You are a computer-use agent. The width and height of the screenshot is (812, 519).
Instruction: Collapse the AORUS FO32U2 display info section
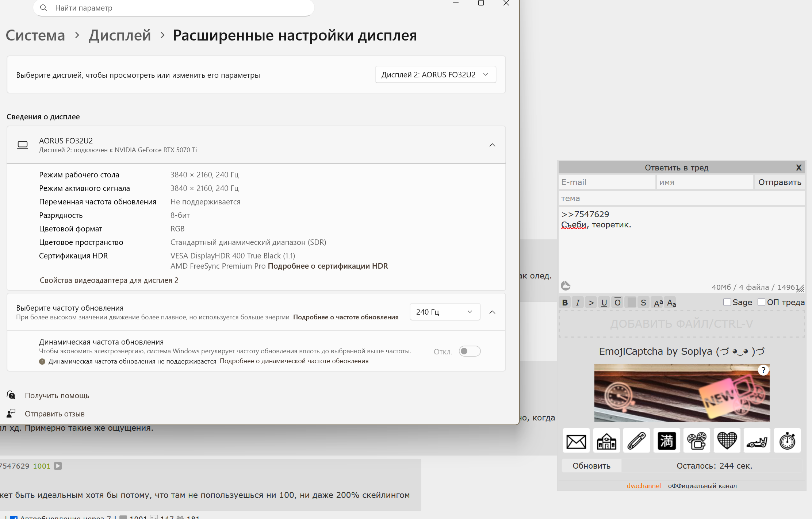pos(492,145)
